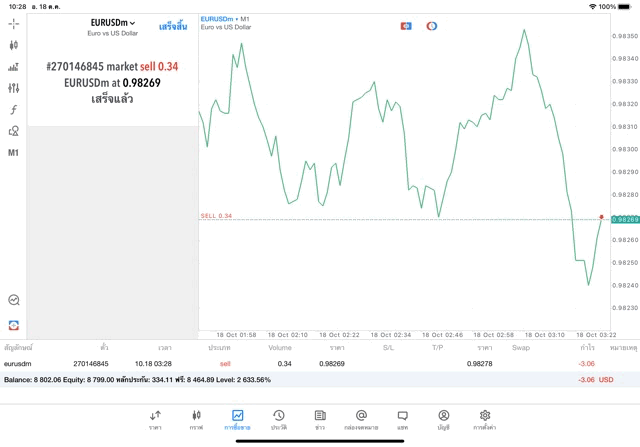Viewport: 640px width, 447px height.
Task: Click the S/L column header
Action: [388, 348]
